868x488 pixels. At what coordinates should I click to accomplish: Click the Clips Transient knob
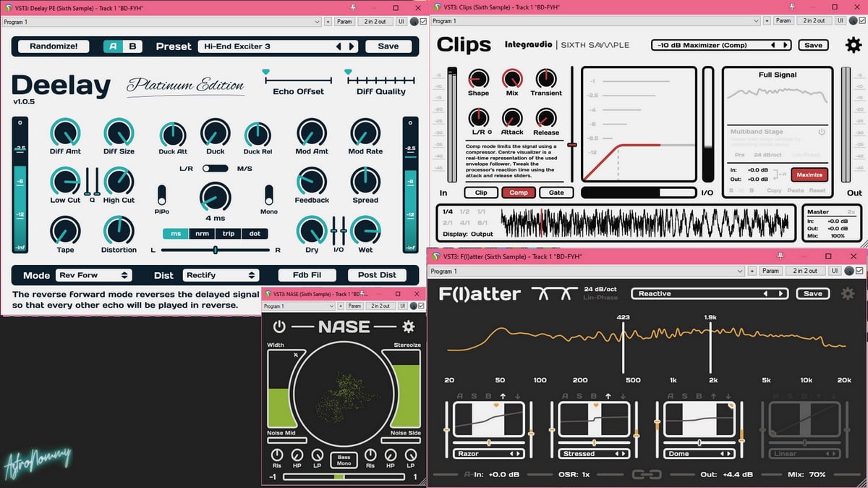(546, 79)
